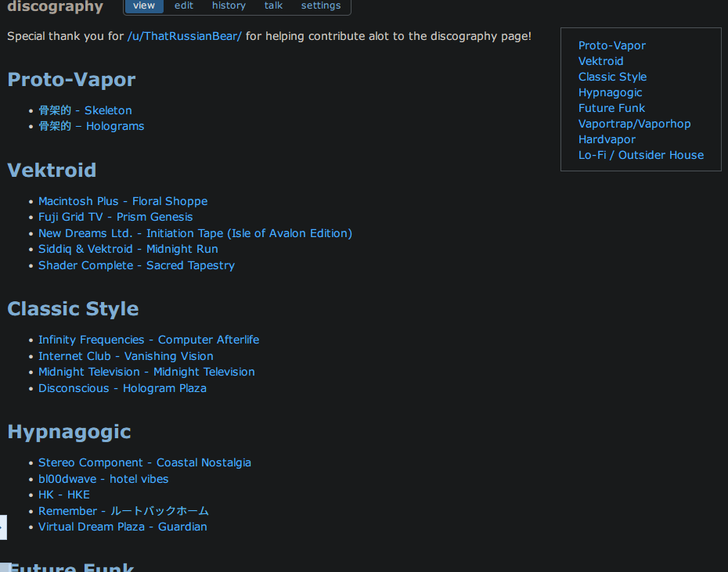728x572 pixels.
Task: Open Shader Complete - Sacred Tapestry link
Action: pyautogui.click(x=136, y=265)
